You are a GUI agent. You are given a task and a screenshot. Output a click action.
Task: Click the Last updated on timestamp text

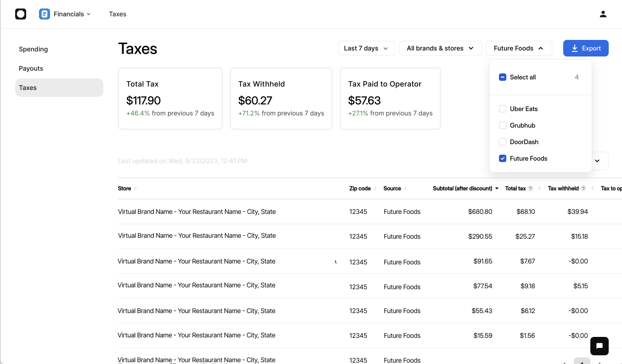click(183, 161)
